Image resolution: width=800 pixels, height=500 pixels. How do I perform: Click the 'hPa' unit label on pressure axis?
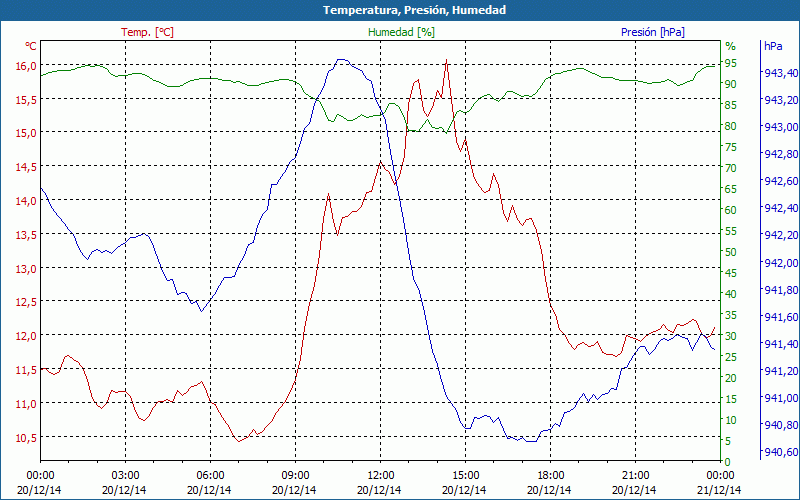[773, 46]
